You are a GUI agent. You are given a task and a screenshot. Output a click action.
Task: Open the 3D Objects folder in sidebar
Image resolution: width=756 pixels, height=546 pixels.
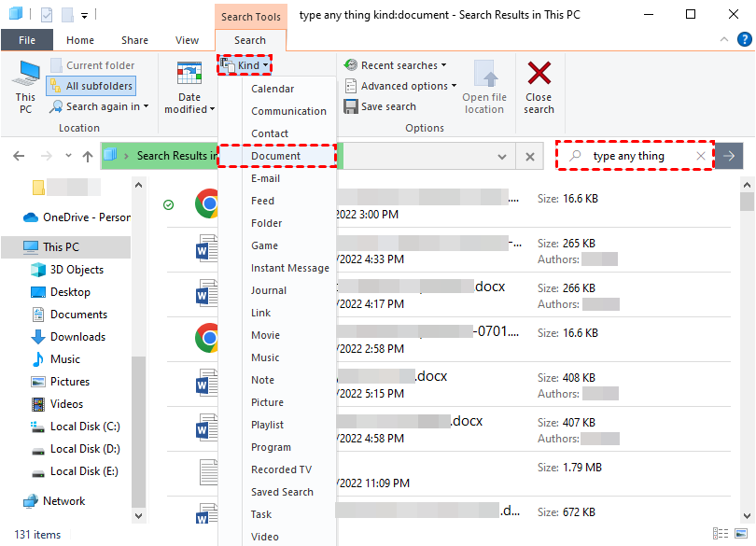(x=77, y=270)
